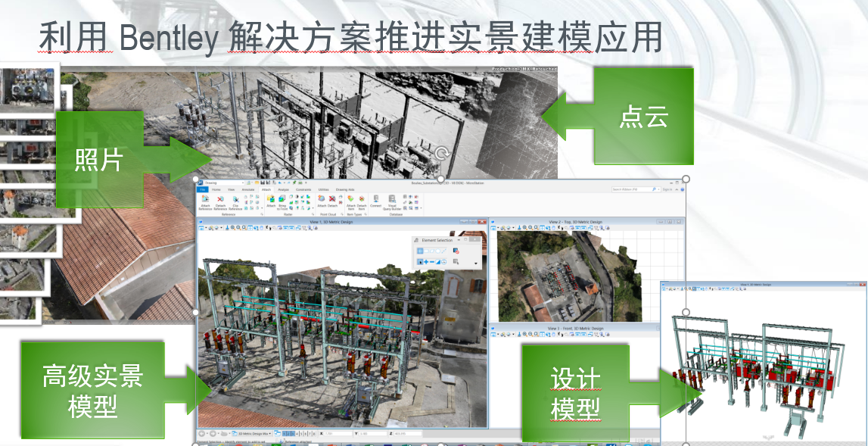This screenshot has height=446, width=868.
Task: Switch to the Constraints ribbon tab
Action: (x=303, y=189)
